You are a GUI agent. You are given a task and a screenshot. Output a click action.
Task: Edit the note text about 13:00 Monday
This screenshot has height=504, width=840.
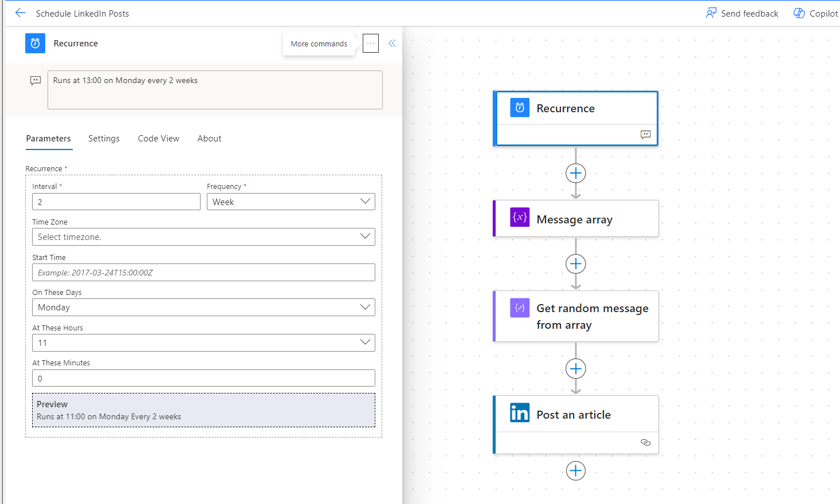(x=215, y=90)
